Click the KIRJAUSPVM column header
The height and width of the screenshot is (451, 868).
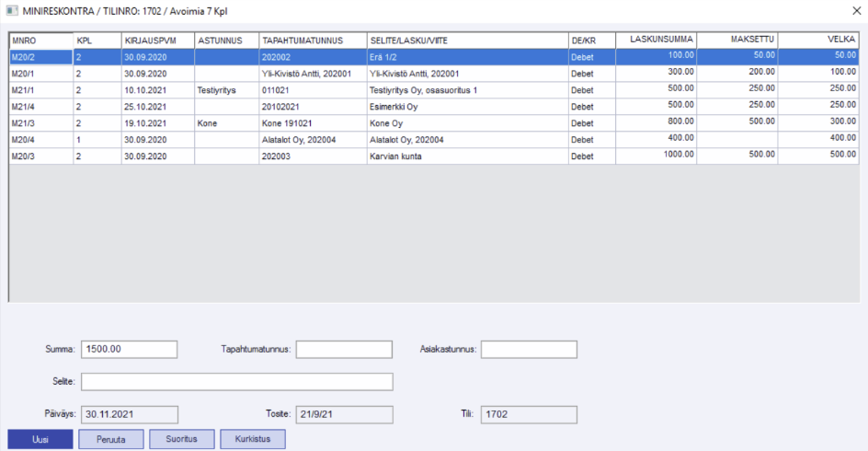156,40
